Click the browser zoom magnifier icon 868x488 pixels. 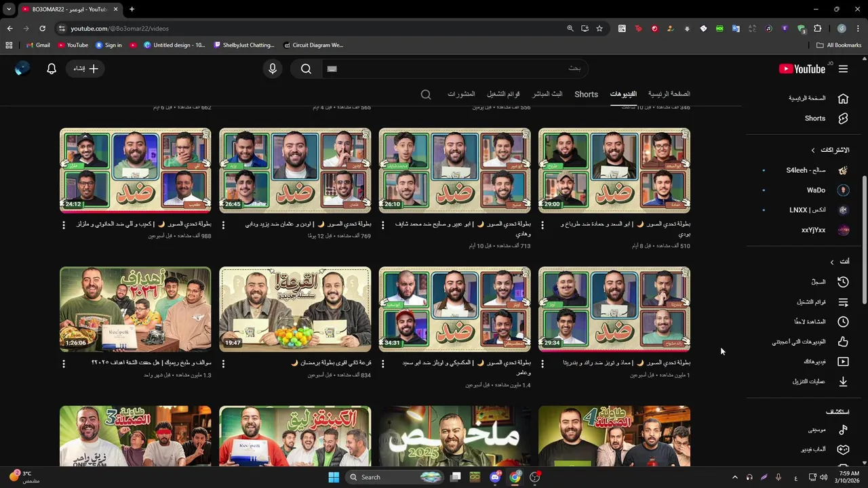click(570, 28)
